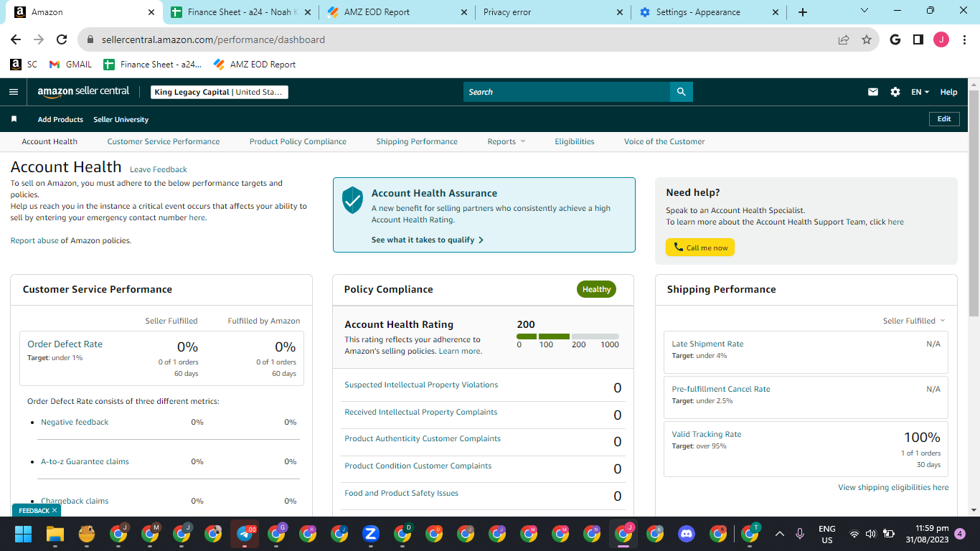This screenshot has width=980, height=551.
Task: Expand See what it takes to qualify
Action: tap(428, 240)
